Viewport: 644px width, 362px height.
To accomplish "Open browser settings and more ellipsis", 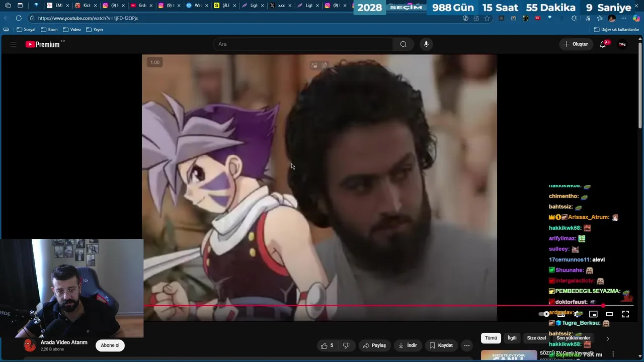I will point(624,18).
